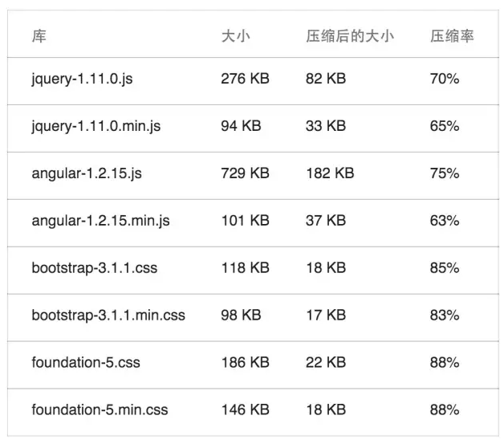
Task: Click the angular-1.2.15.js library cell
Action: click(x=87, y=173)
